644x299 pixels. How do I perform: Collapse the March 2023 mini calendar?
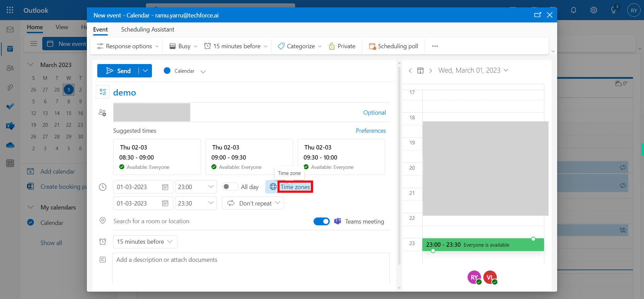click(31, 64)
